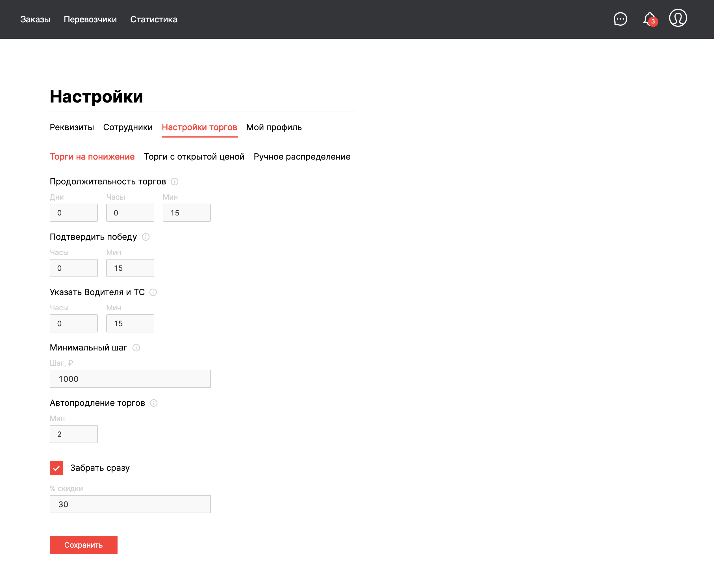Screen dimensions: 714x588
Task: Uncheck the Забрать сразу checkbox
Action: (57, 468)
